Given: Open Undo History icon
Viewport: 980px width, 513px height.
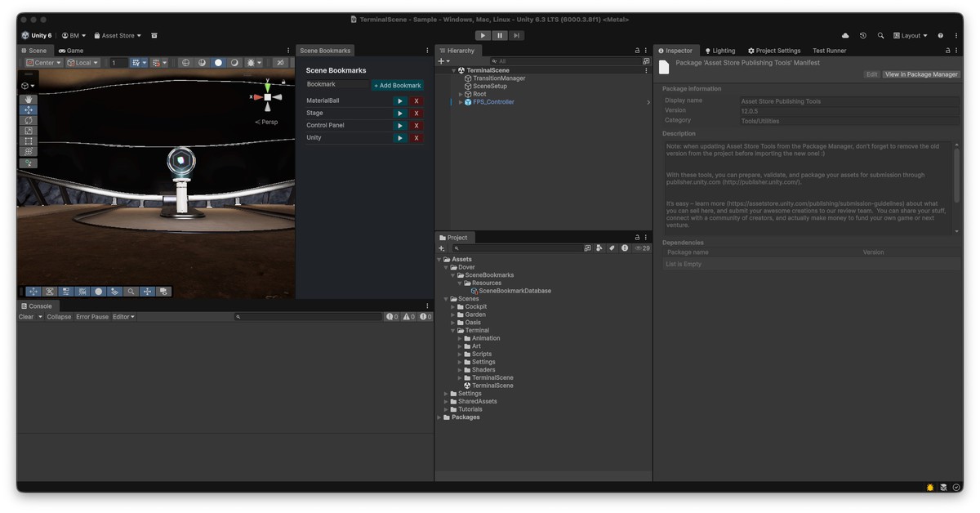Looking at the screenshot, I should coord(863,36).
